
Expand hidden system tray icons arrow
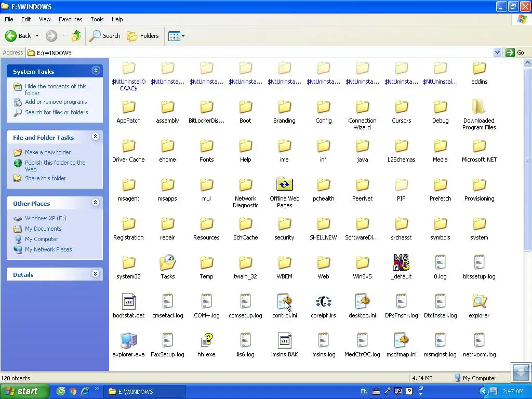click(483, 391)
